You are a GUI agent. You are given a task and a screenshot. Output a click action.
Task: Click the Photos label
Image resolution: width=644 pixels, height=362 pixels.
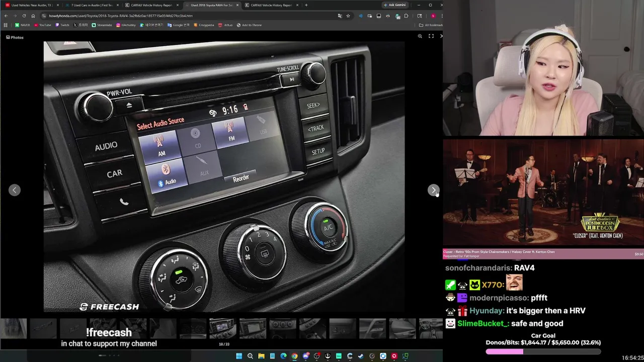tap(15, 37)
